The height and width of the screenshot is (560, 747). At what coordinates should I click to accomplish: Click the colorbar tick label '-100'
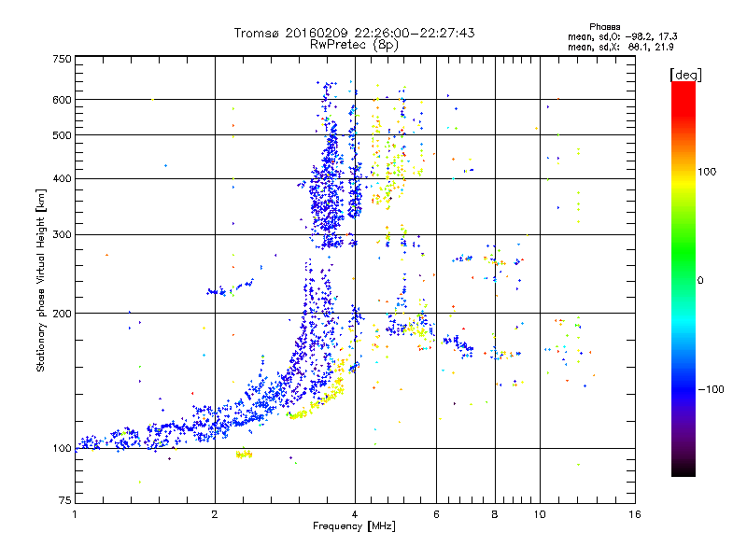point(712,389)
